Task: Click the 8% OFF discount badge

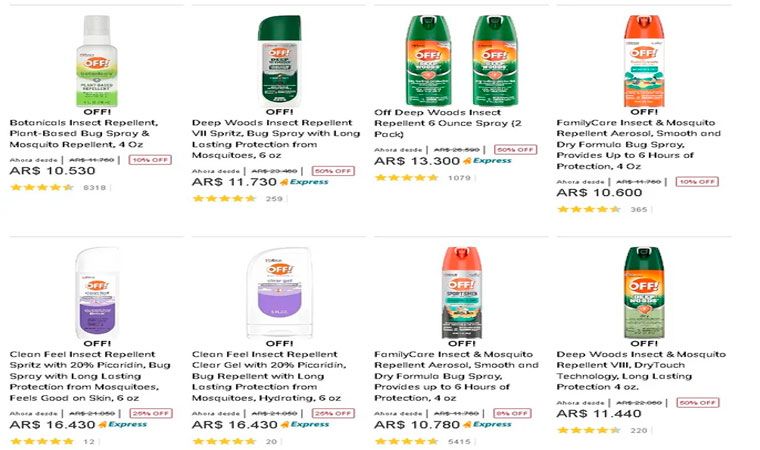Action: [x=511, y=412]
